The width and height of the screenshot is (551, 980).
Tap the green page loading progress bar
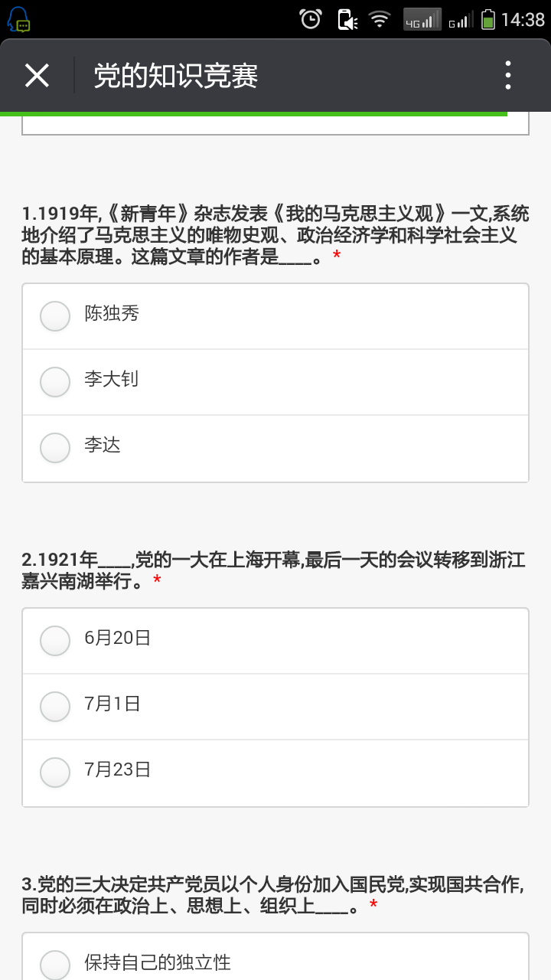(253, 114)
